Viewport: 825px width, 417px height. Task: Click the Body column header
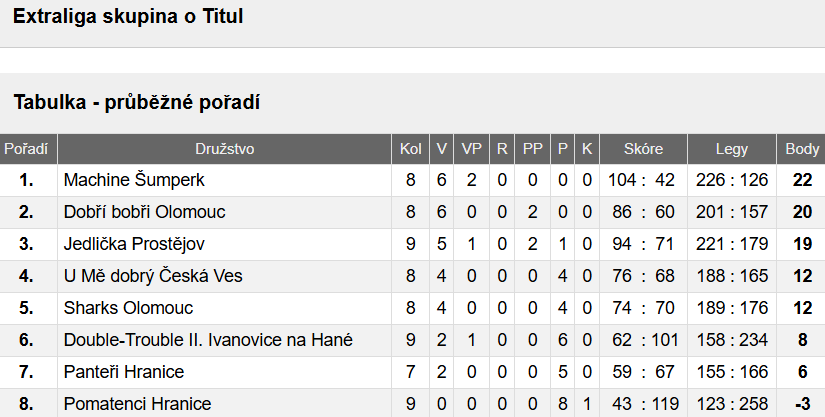click(802, 149)
